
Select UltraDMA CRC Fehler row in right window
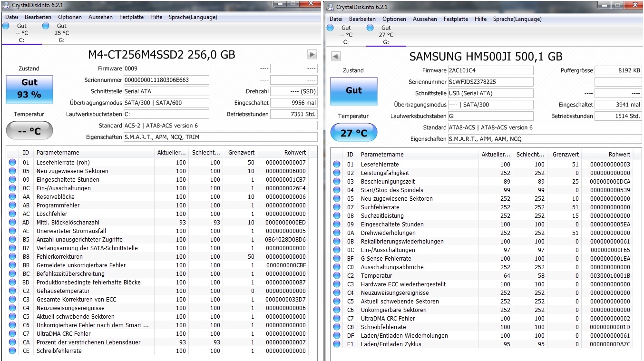pos(482,319)
